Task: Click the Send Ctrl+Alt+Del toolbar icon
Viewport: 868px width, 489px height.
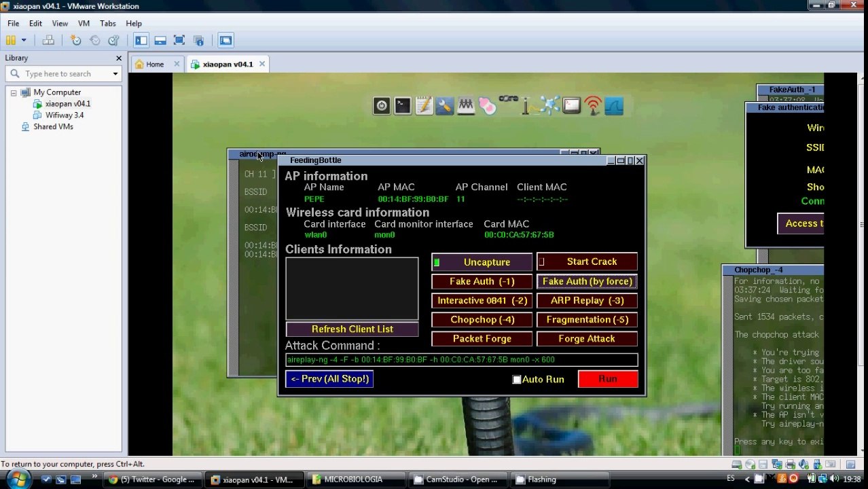Action: click(x=48, y=41)
